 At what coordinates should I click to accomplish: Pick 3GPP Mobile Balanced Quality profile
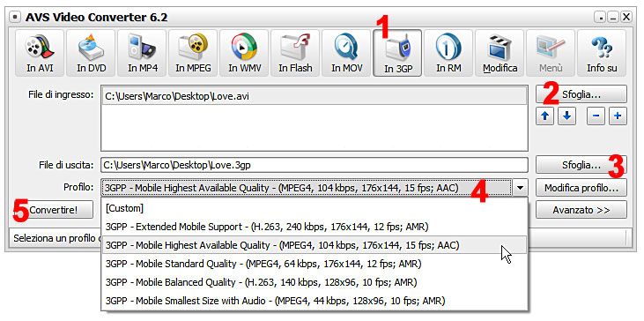pyautogui.click(x=315, y=282)
